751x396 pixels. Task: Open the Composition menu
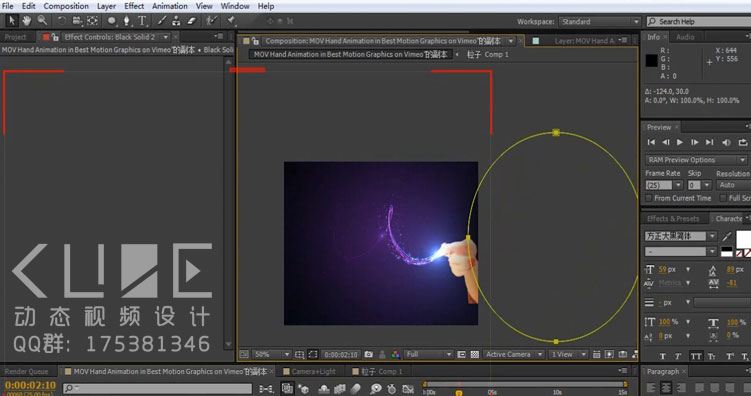(66, 6)
